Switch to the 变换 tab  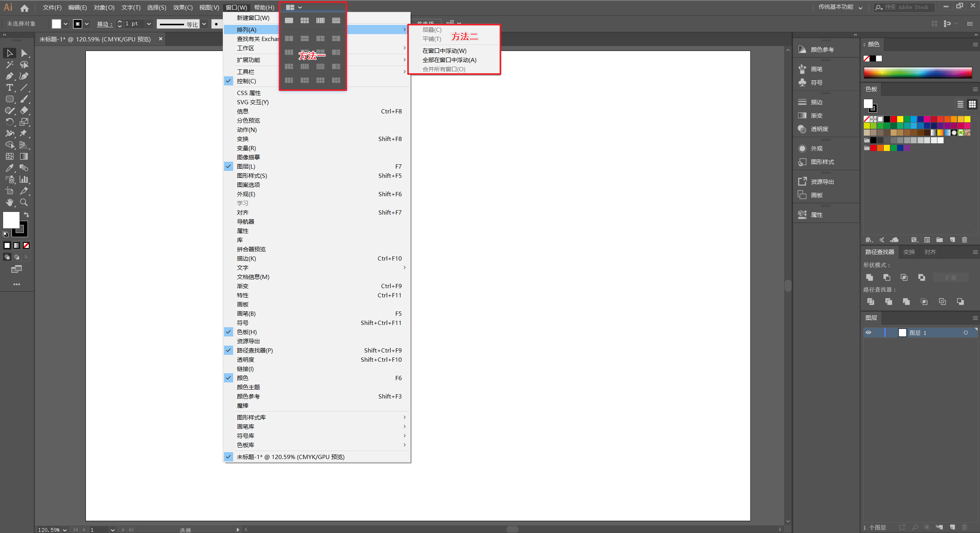909,252
